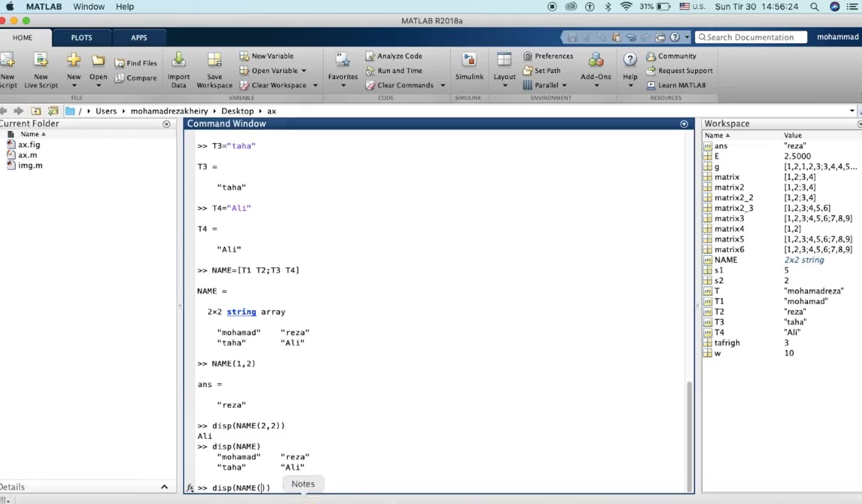The image size is (862, 504).
Task: Open the MATLAB application menu
Action: 44,7
